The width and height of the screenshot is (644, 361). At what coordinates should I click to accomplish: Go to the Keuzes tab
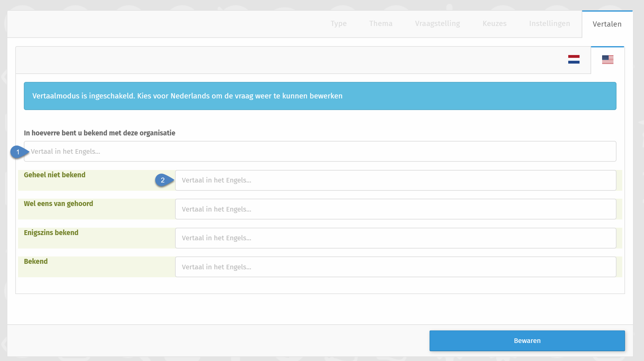click(494, 24)
